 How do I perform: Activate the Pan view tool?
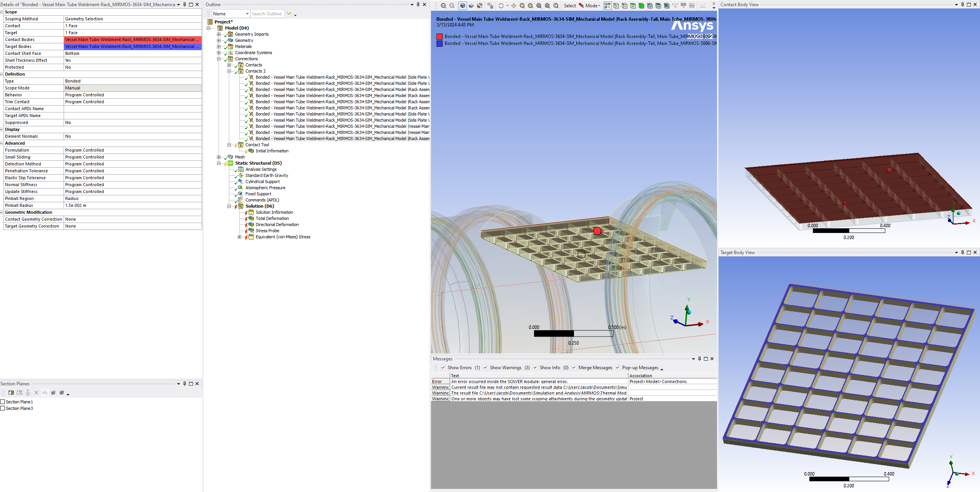click(x=514, y=6)
